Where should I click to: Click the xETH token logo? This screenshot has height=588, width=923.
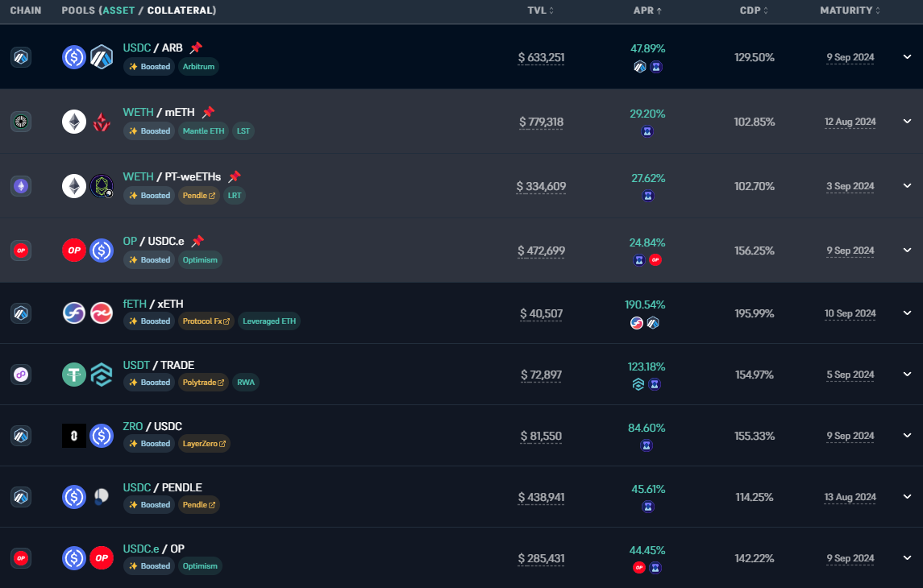[x=102, y=313]
